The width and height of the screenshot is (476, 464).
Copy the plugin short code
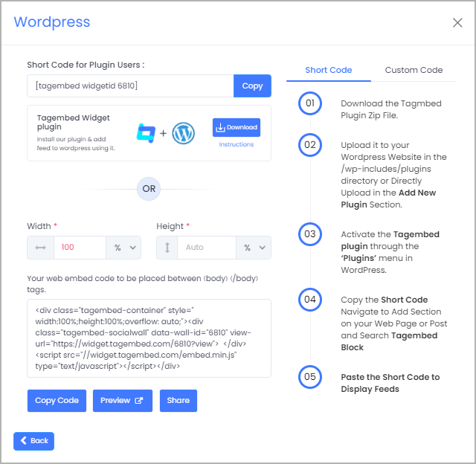pos(252,86)
